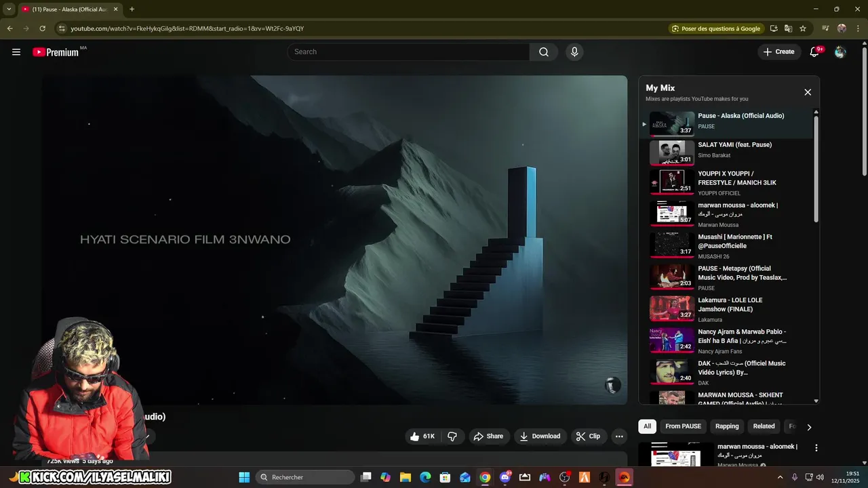Viewport: 868px width, 488px height.
Task: Click the channel watermark in video corner
Action: point(612,386)
